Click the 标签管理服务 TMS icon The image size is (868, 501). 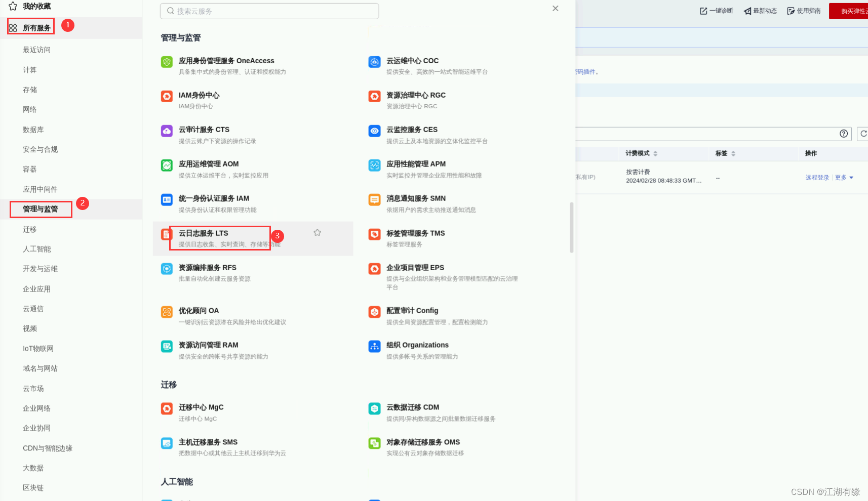click(374, 234)
